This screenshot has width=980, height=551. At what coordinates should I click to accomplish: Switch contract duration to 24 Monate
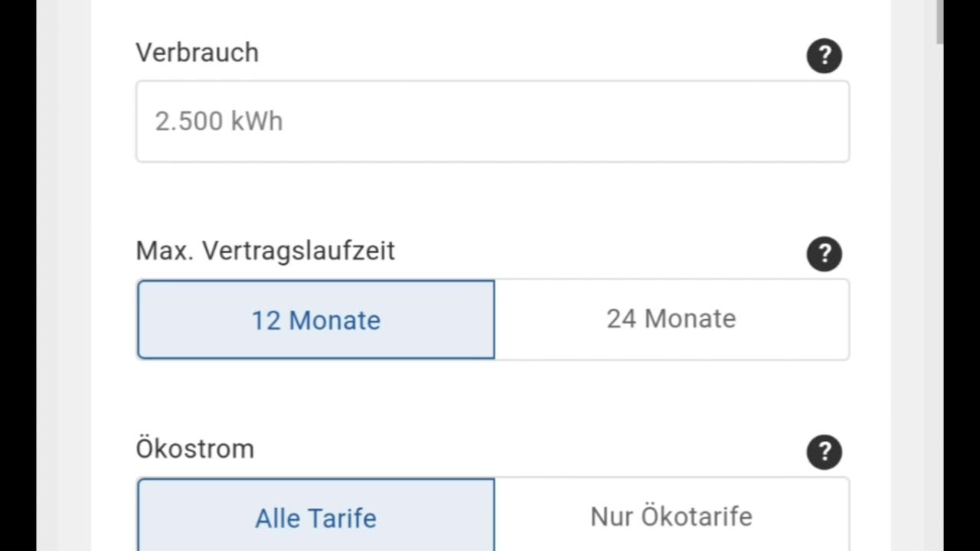pyautogui.click(x=671, y=320)
